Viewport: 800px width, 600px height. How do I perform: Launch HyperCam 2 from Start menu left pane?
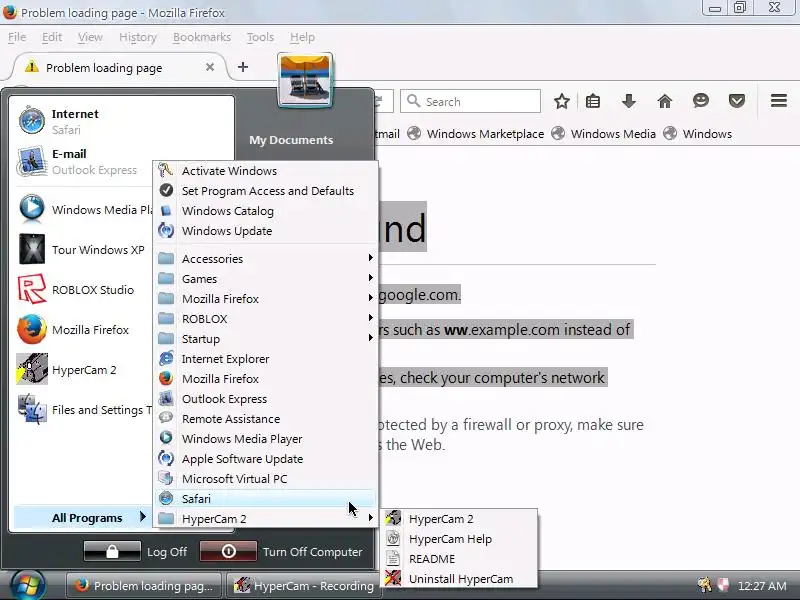pos(67,369)
